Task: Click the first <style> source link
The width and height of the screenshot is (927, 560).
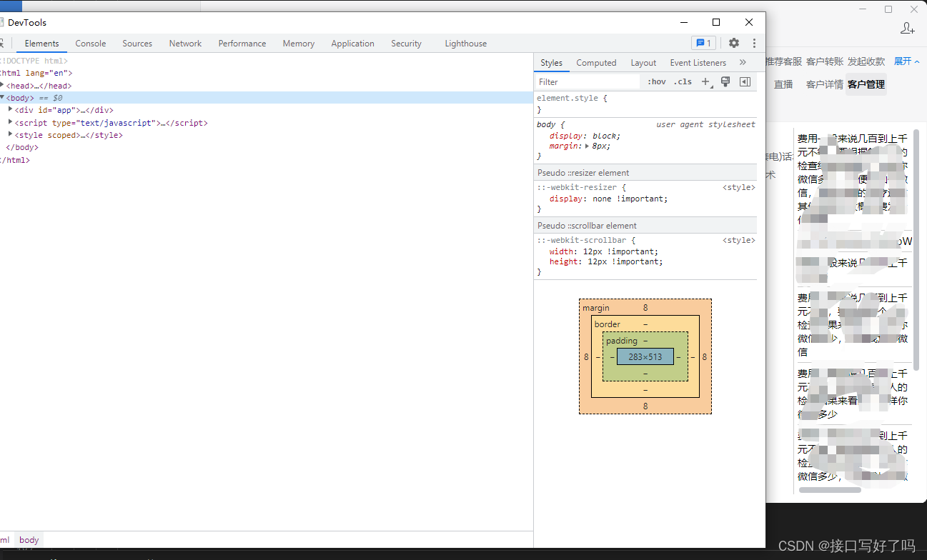Action: click(x=739, y=187)
